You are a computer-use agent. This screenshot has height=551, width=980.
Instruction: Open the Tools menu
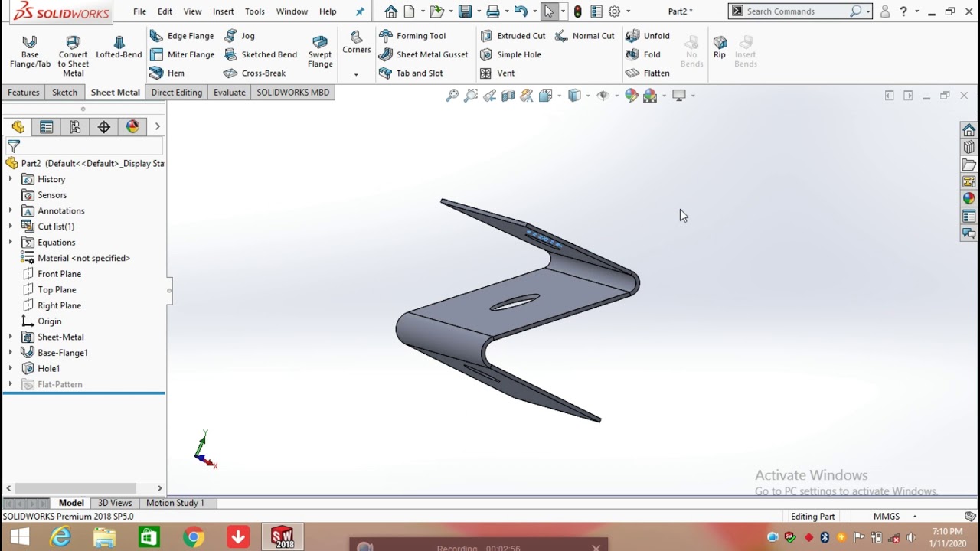pyautogui.click(x=255, y=11)
